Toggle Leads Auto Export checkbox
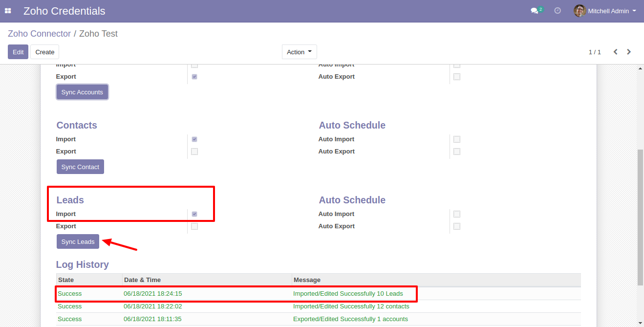The image size is (644, 327). (457, 226)
